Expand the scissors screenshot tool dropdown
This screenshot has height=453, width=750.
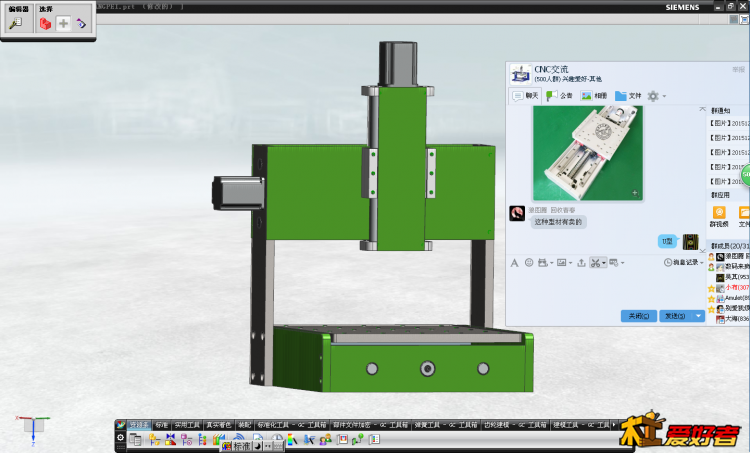pos(603,262)
